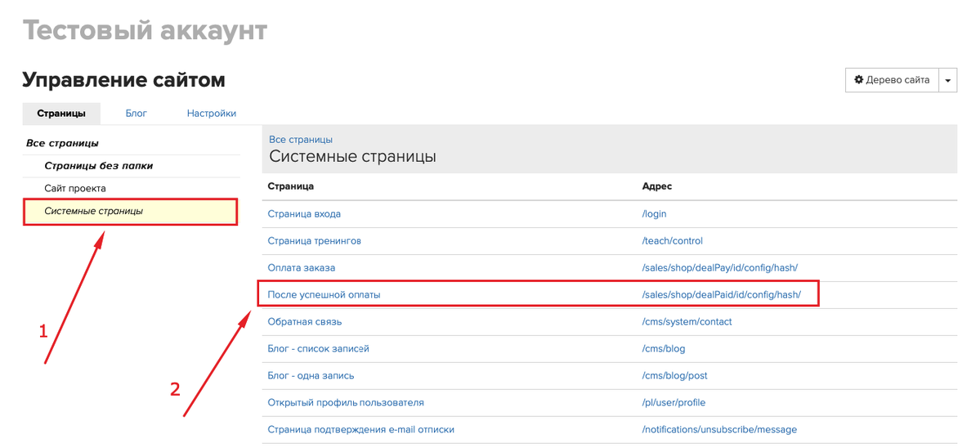Click the /login address link

654,214
